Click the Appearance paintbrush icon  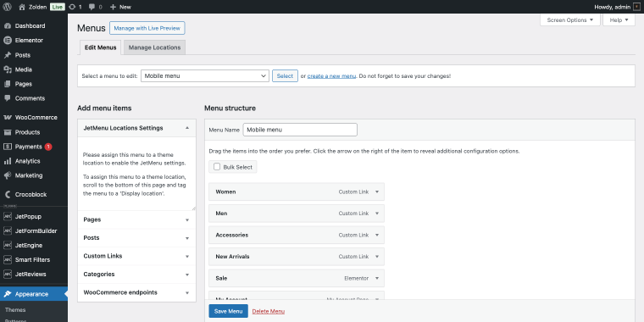pos(8,294)
